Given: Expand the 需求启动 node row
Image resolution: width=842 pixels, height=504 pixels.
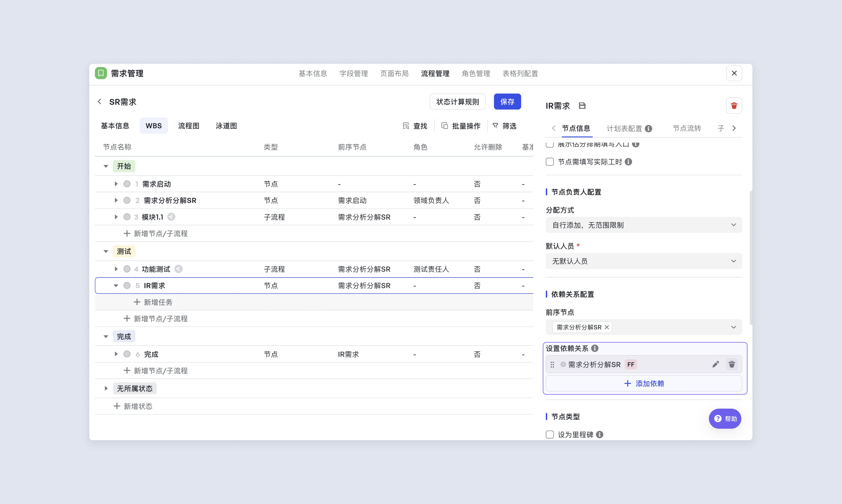Looking at the screenshot, I should pos(116,184).
